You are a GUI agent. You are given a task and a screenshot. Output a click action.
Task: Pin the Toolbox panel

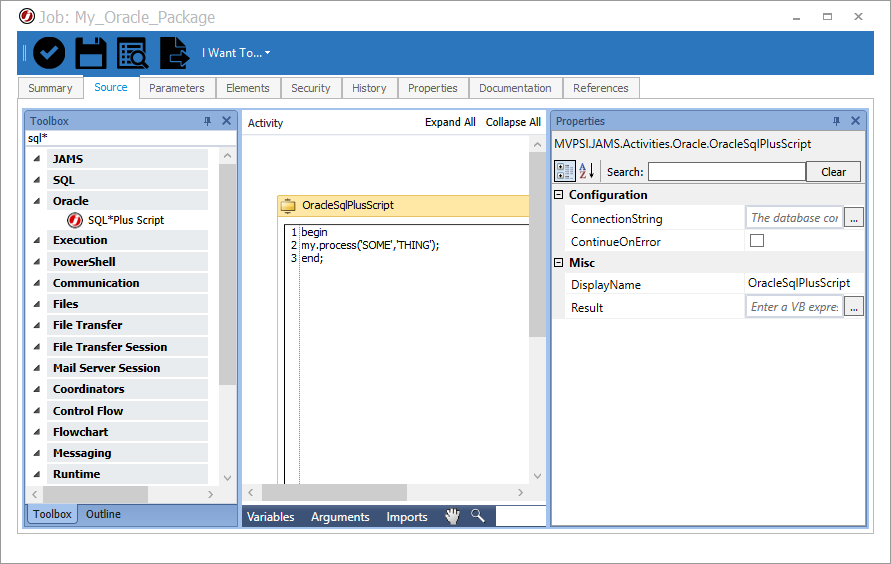(x=207, y=121)
